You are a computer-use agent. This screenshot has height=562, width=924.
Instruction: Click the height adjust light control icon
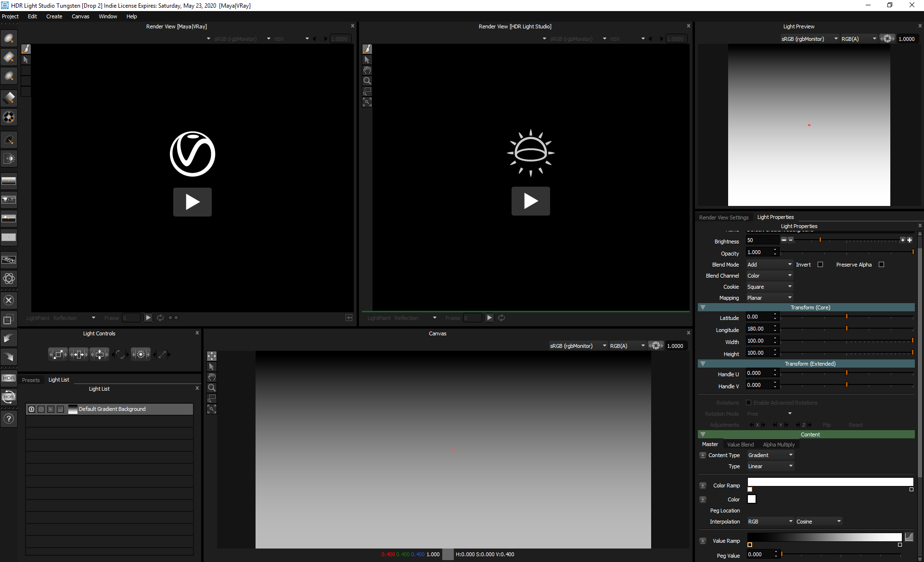click(x=100, y=355)
